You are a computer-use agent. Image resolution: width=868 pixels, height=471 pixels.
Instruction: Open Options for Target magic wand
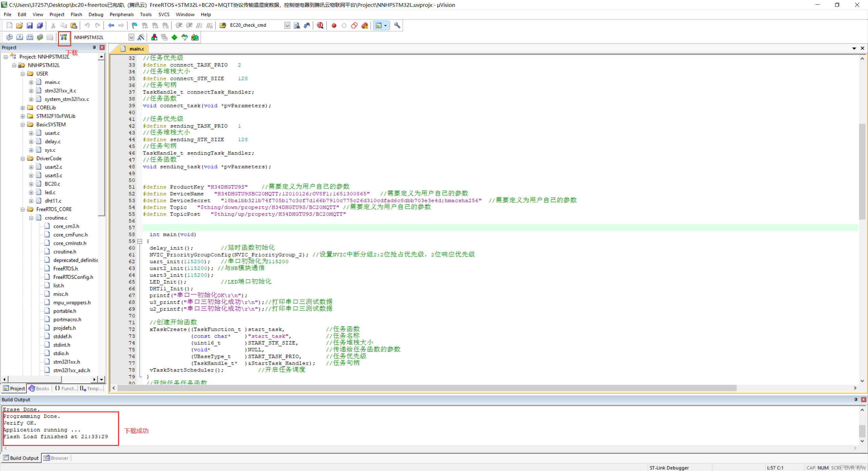pyautogui.click(x=141, y=37)
